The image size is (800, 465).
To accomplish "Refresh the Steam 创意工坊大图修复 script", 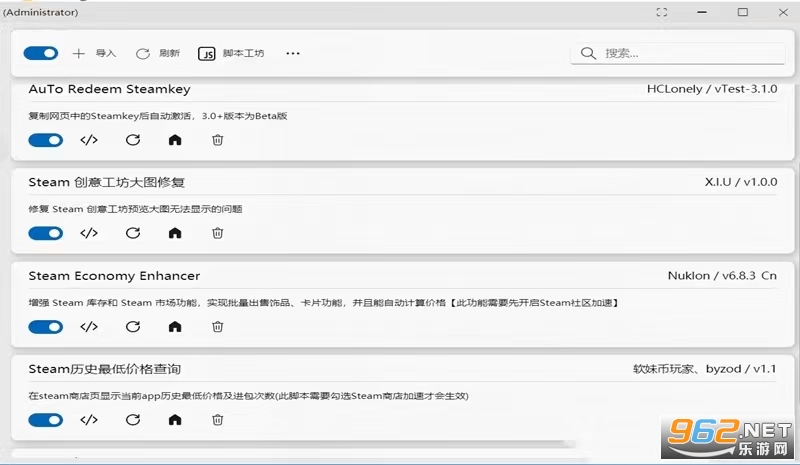I will pos(133,233).
